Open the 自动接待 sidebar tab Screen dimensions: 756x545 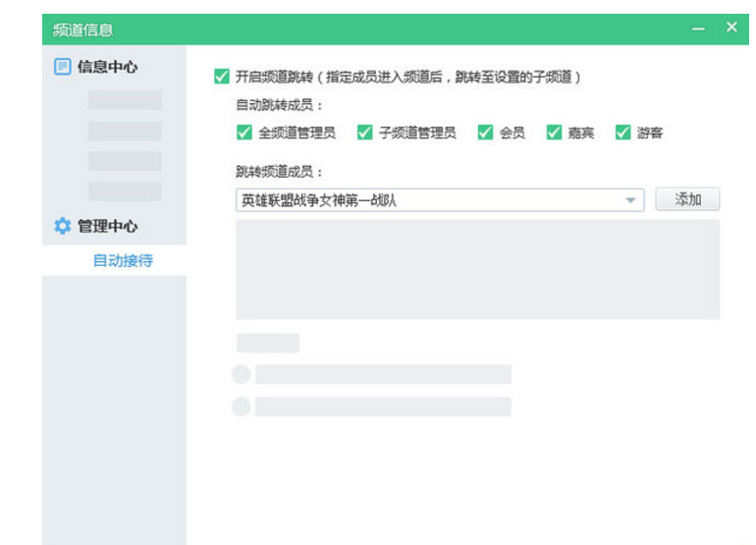tap(123, 260)
